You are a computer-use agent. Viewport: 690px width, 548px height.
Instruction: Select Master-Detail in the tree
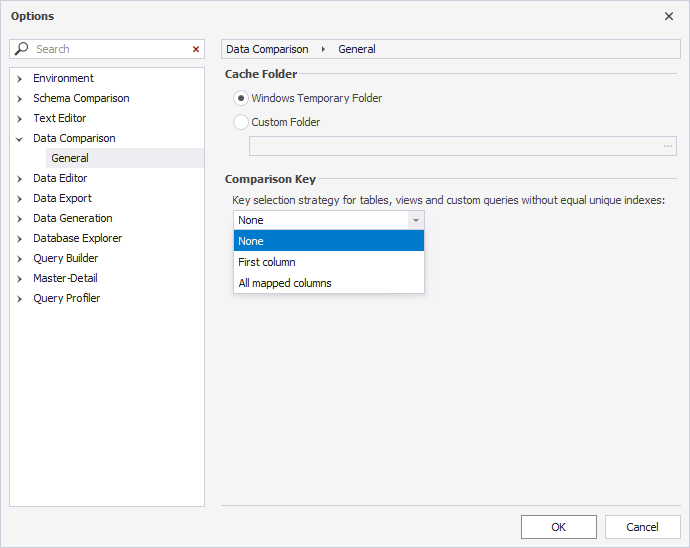click(x=65, y=278)
